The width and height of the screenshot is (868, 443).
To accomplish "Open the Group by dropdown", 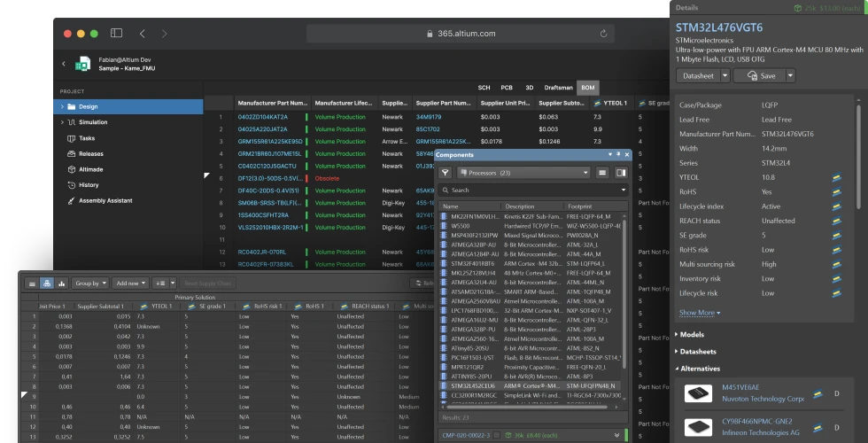I will [91, 283].
